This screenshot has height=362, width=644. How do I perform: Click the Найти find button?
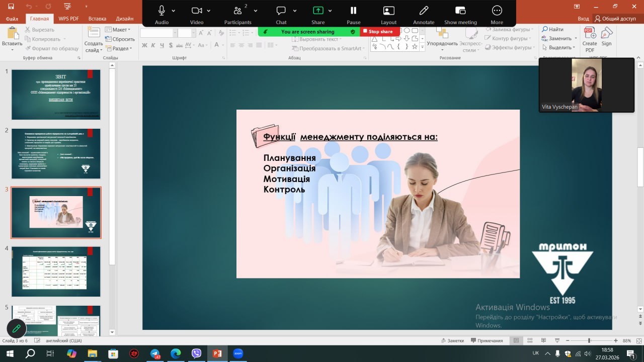pos(552,30)
